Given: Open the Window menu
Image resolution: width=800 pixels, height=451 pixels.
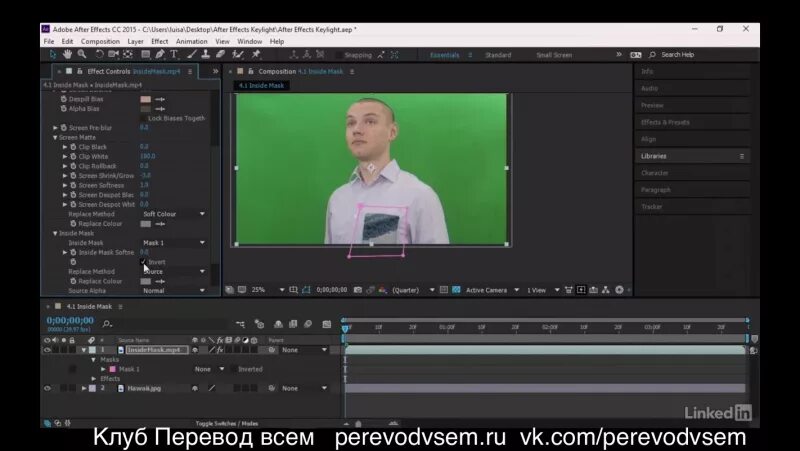Looking at the screenshot, I should coord(249,41).
